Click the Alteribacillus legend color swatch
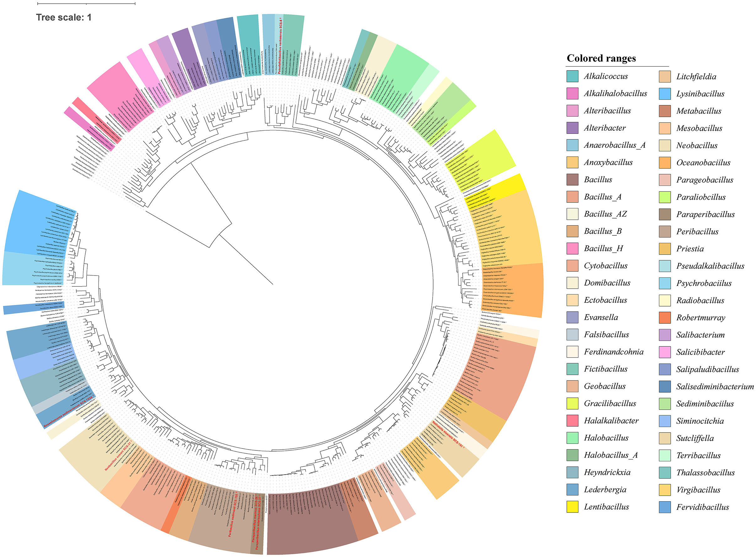This screenshot has width=756, height=557. click(x=572, y=111)
